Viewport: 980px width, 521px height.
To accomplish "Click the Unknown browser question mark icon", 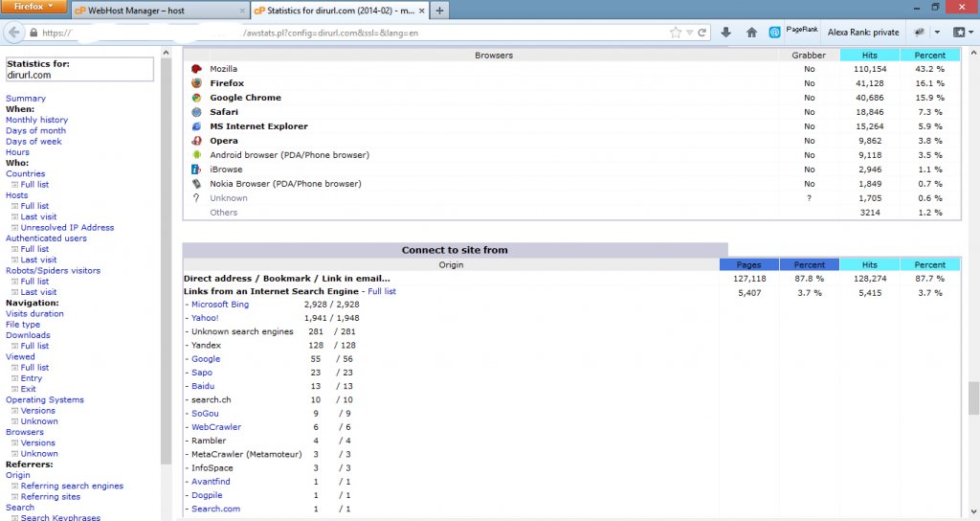I will coord(196,198).
